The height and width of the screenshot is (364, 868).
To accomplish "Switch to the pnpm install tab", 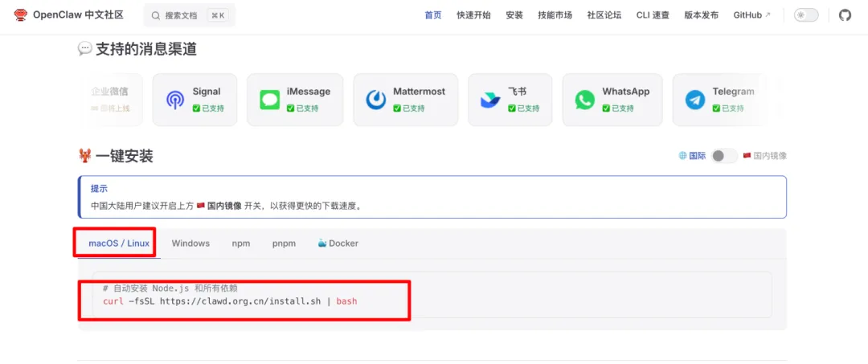I will pos(284,243).
